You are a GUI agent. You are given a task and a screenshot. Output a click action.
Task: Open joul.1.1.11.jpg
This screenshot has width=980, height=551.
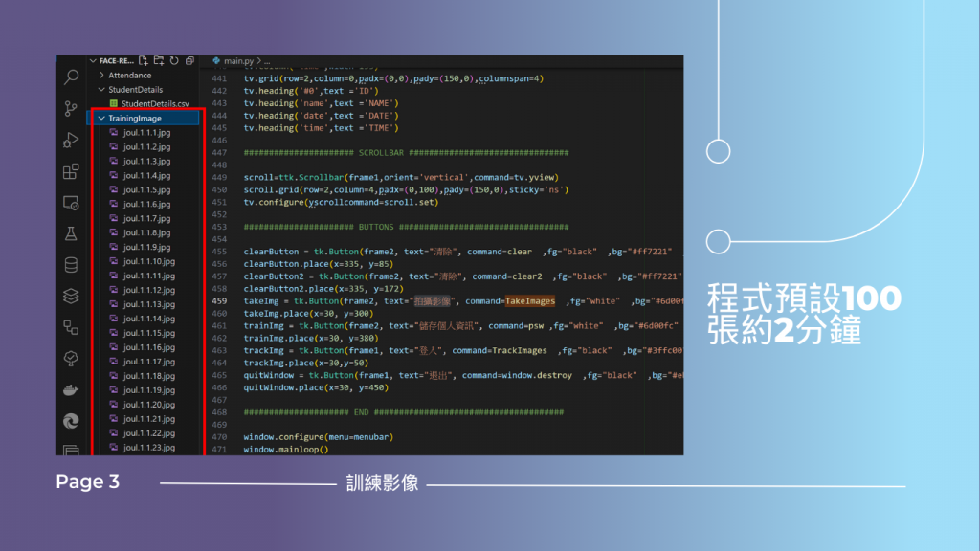point(149,275)
